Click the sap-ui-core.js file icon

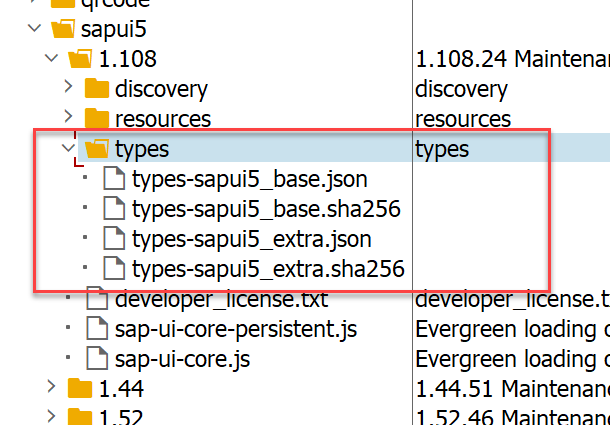97,358
